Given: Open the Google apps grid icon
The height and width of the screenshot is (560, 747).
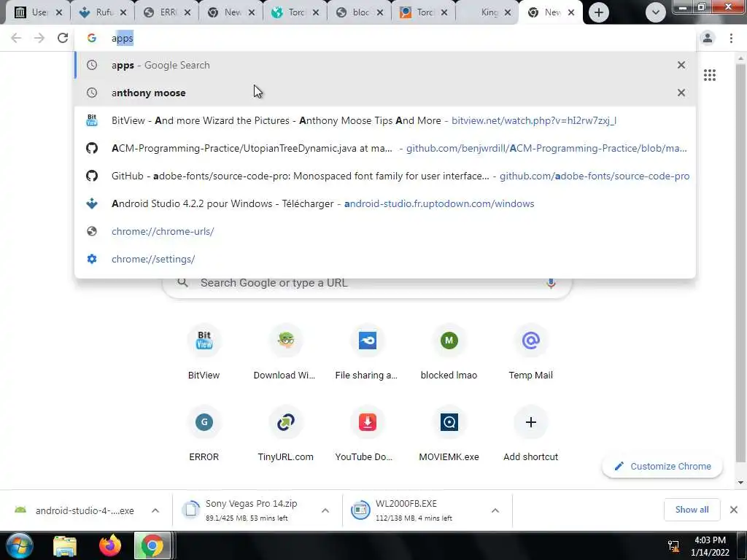Looking at the screenshot, I should [x=709, y=75].
